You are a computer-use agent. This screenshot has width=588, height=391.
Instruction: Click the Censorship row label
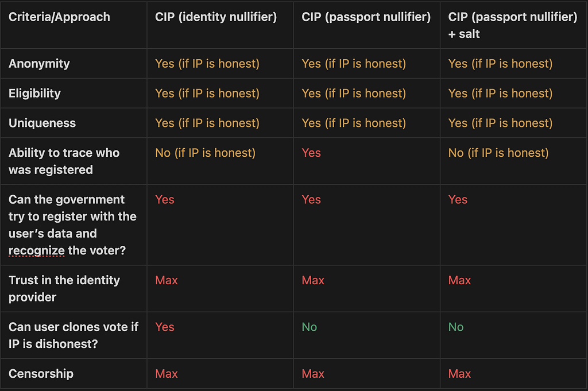(41, 374)
